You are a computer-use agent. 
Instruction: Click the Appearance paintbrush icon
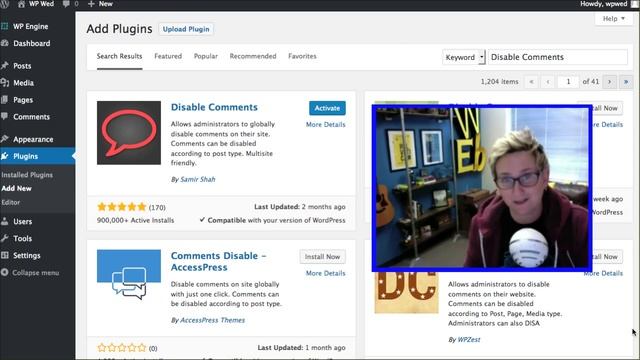click(4, 139)
